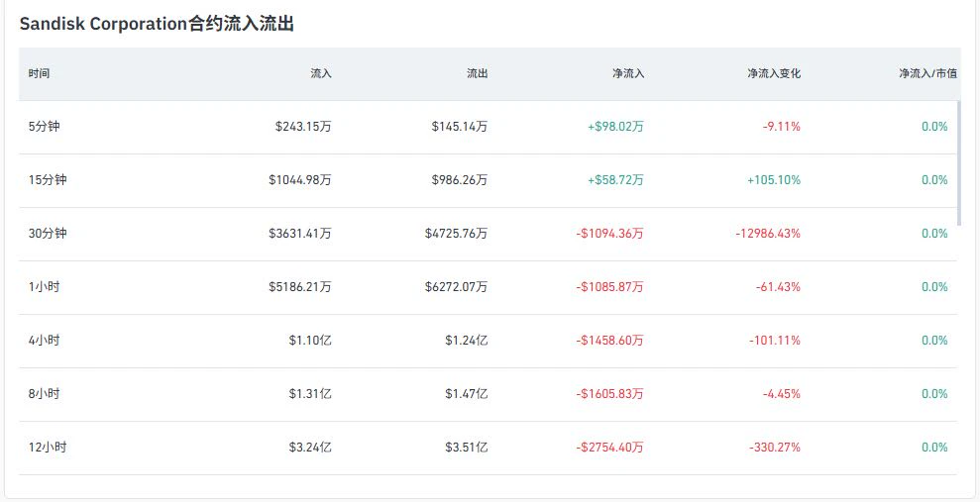Image resolution: width=980 pixels, height=502 pixels.
Task: Select the 1小时 row label
Action: [45, 287]
